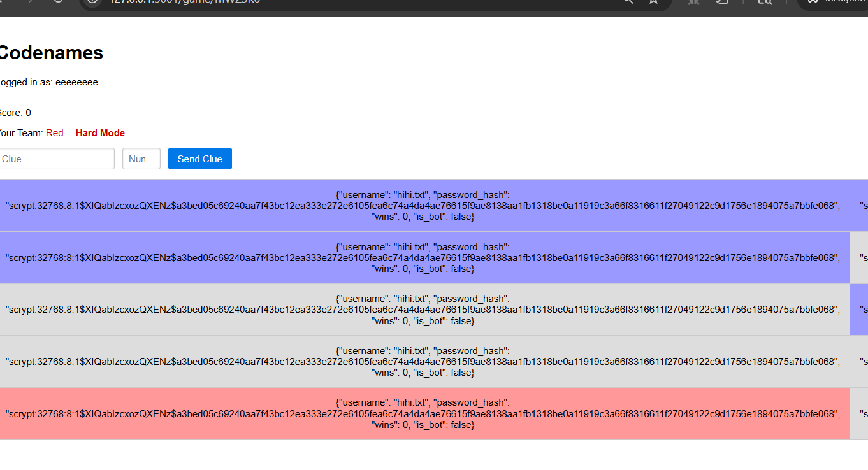The image size is (868, 470).
Task: Reload the page using the refresh icon
Action: [58, 2]
